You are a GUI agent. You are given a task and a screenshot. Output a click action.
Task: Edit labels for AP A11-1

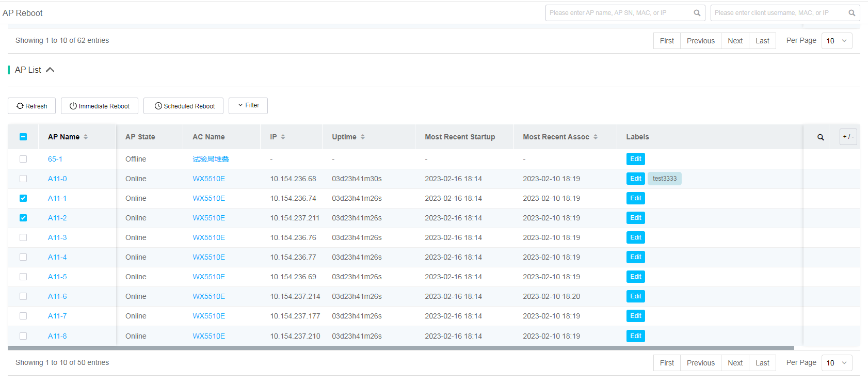click(636, 198)
